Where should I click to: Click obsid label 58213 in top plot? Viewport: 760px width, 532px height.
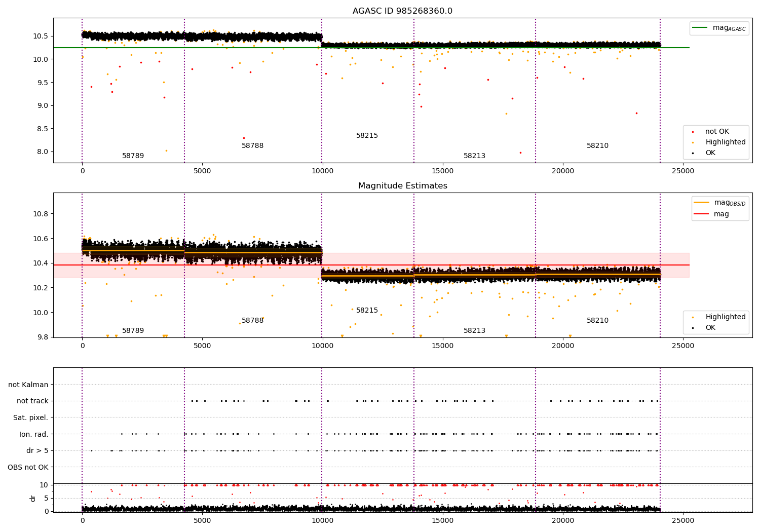coord(475,156)
